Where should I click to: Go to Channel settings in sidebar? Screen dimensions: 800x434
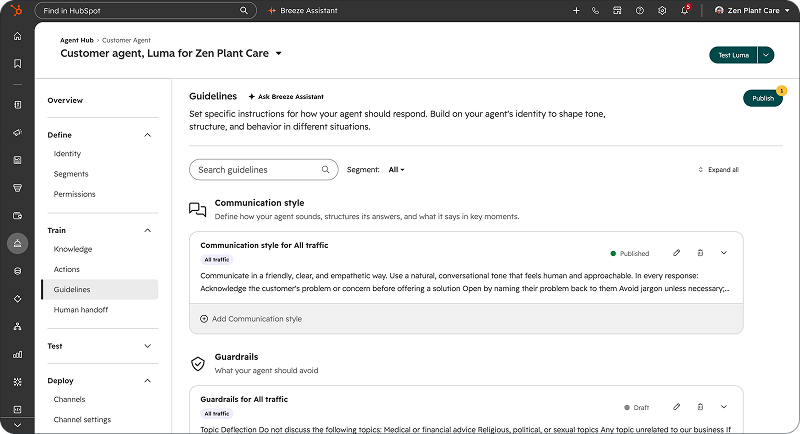(82, 420)
